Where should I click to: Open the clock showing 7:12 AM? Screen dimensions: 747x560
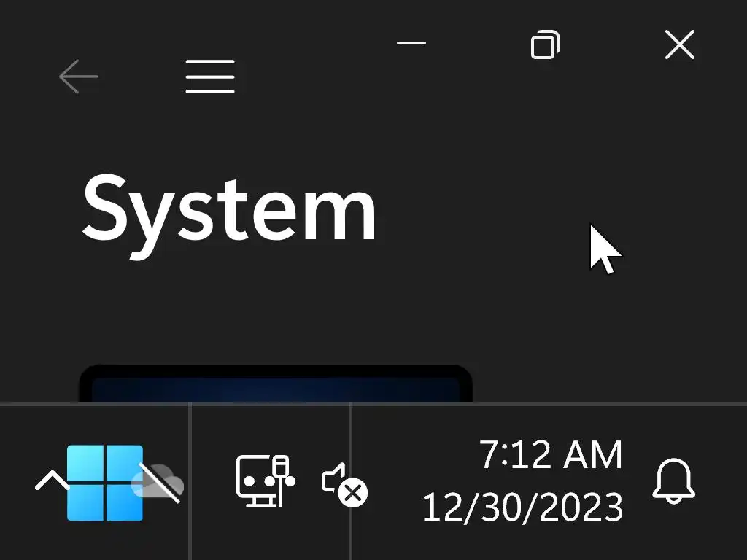click(551, 454)
